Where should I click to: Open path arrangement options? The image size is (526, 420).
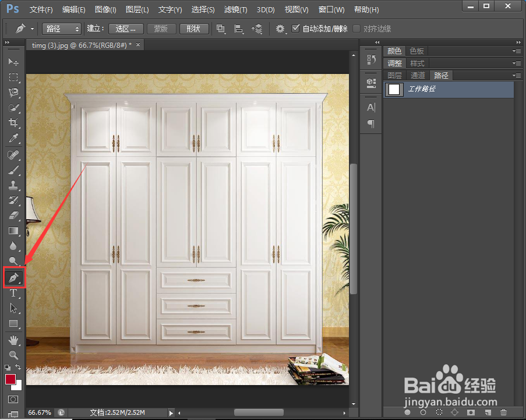[x=257, y=29]
